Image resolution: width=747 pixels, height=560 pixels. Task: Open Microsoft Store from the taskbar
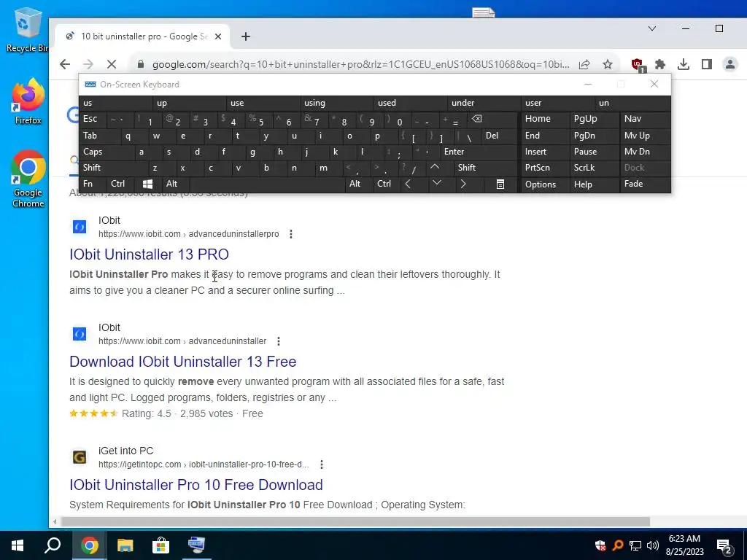coord(161,545)
